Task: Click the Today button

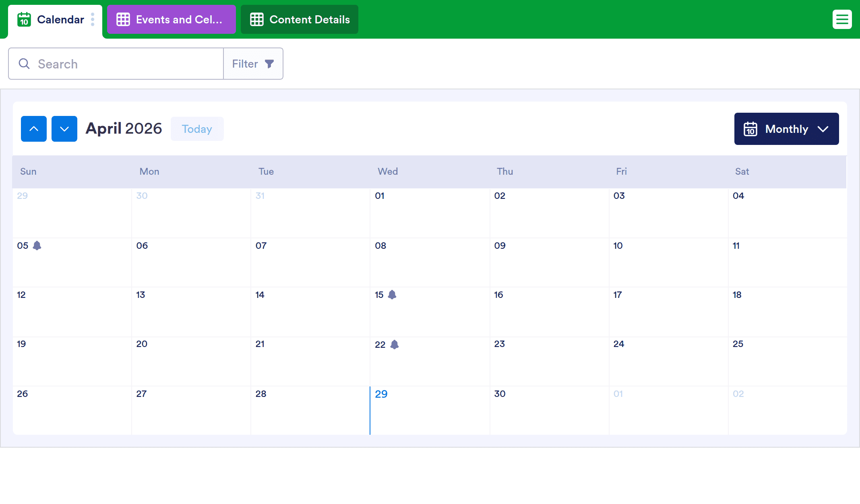Action: pos(197,129)
